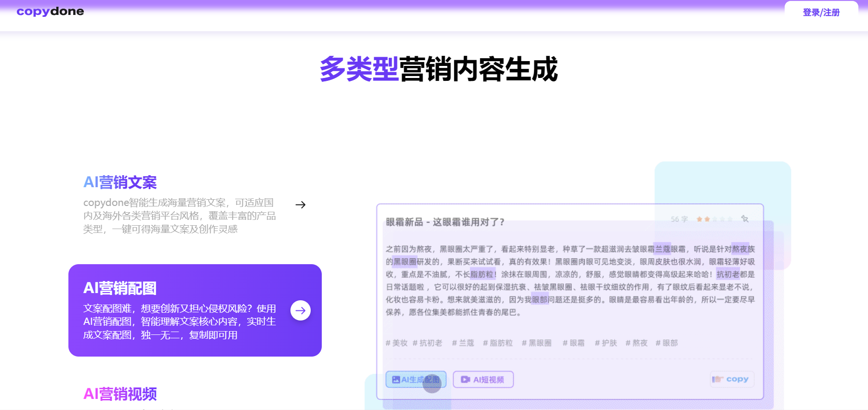Image resolution: width=868 pixels, height=410 pixels.
Task: Click the white circular arrow in AI营销配图 card
Action: click(301, 310)
